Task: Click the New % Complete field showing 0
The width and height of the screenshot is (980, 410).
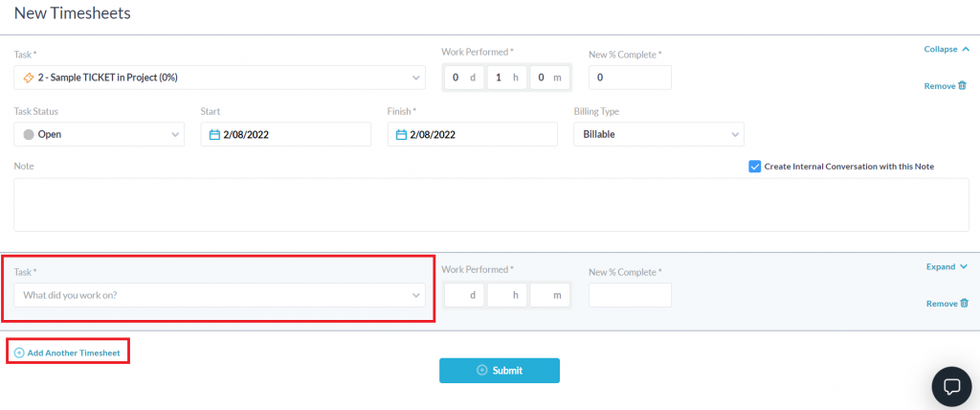Action: point(630,78)
